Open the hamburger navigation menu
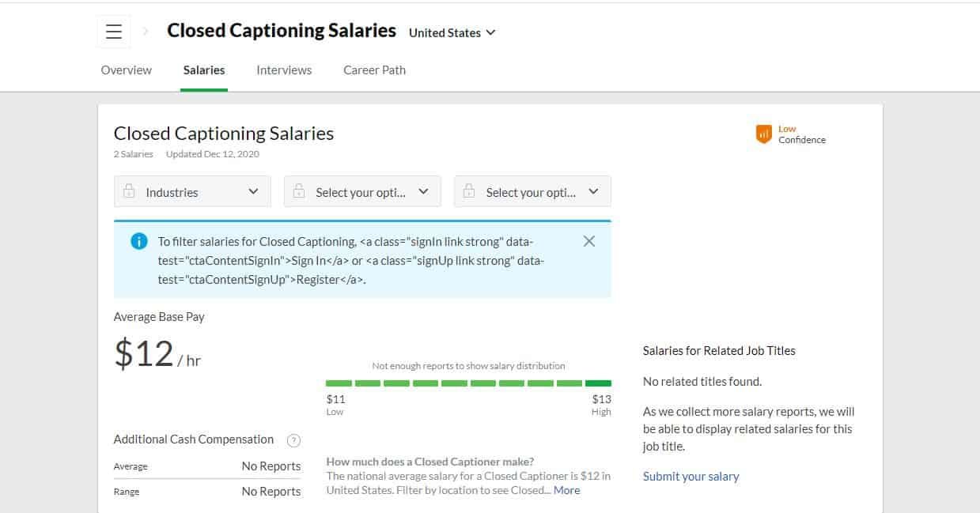The height and width of the screenshot is (513, 980). point(113,31)
